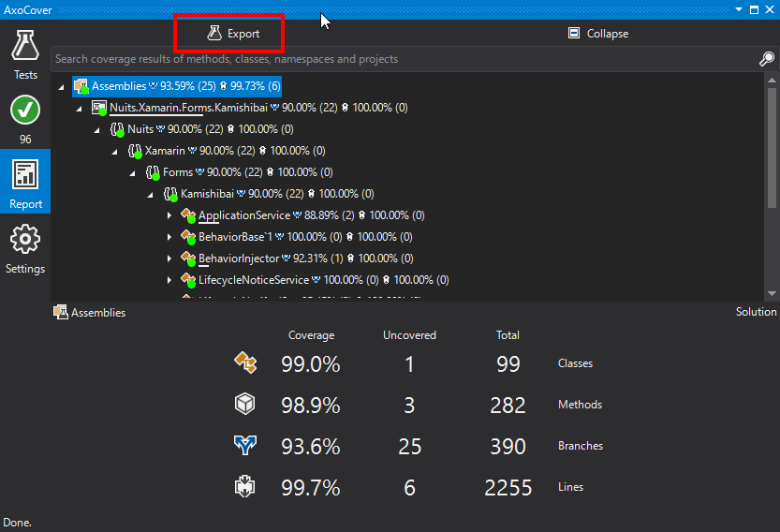Screen dimensions: 780x532
Task: Click the Done. status text
Action: coord(17,523)
